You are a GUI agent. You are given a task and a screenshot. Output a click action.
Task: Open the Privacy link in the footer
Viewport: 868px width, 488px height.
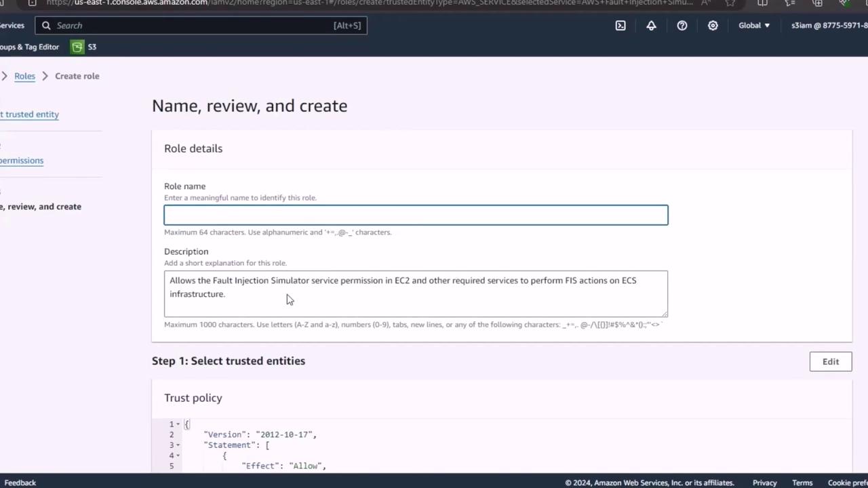point(764,483)
